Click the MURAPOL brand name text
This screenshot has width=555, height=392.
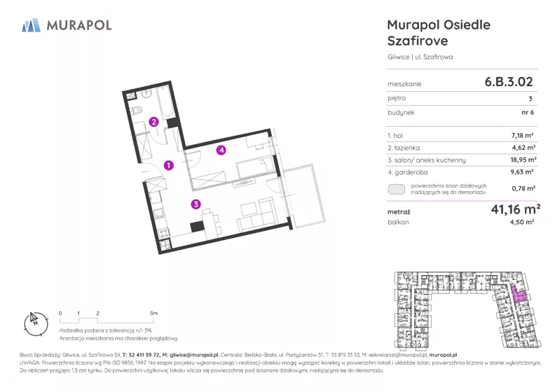tap(79, 25)
